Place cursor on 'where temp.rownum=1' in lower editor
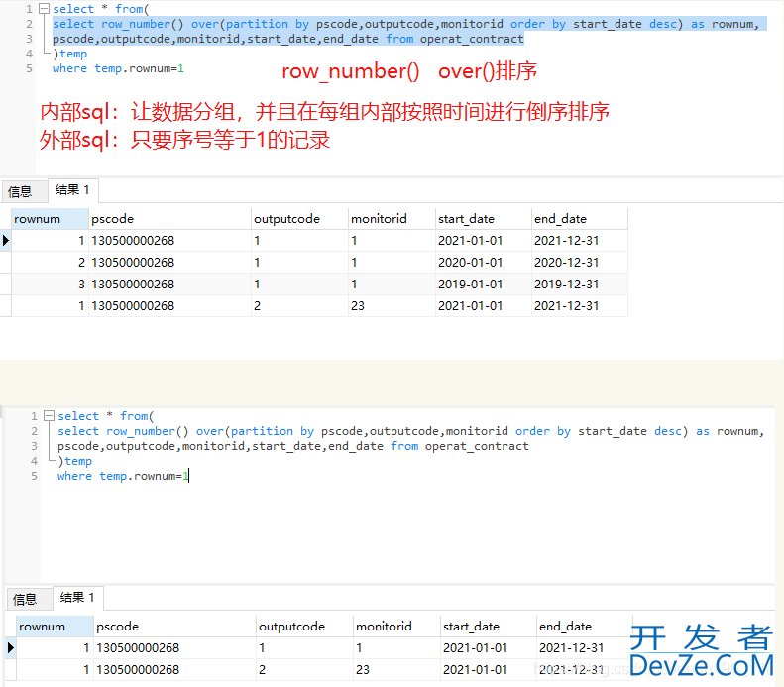Viewport: 784px width, 687px height. pos(123,476)
